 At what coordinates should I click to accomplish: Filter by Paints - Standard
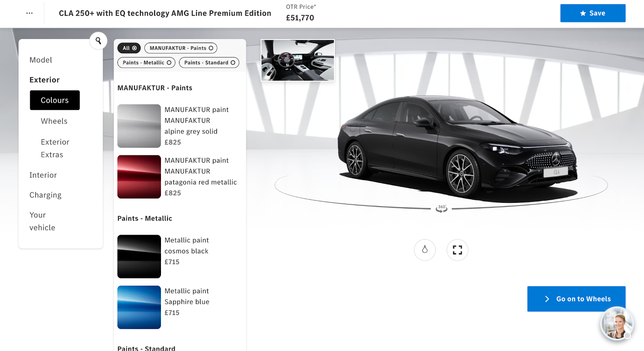point(209,62)
